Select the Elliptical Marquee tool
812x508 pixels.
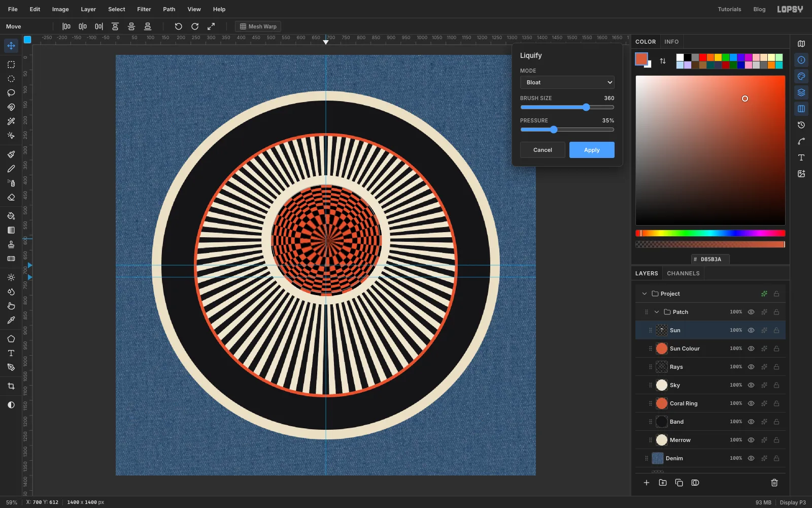coord(11,79)
